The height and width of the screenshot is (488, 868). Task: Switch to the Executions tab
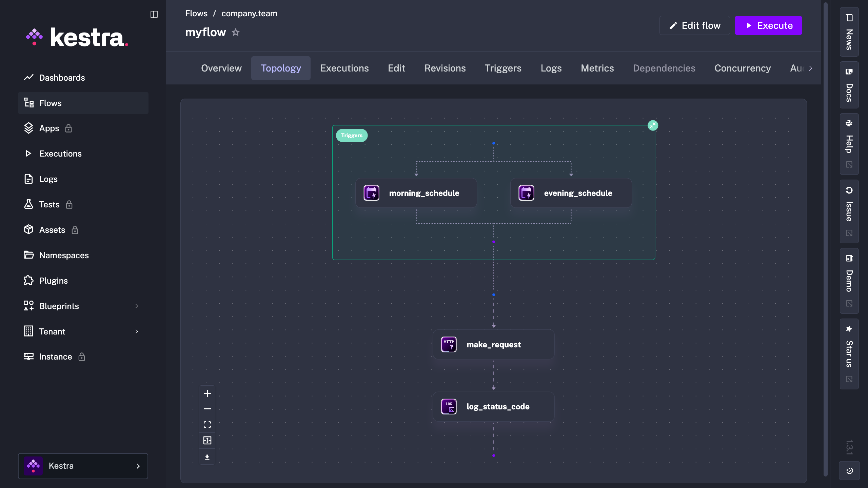pyautogui.click(x=344, y=68)
